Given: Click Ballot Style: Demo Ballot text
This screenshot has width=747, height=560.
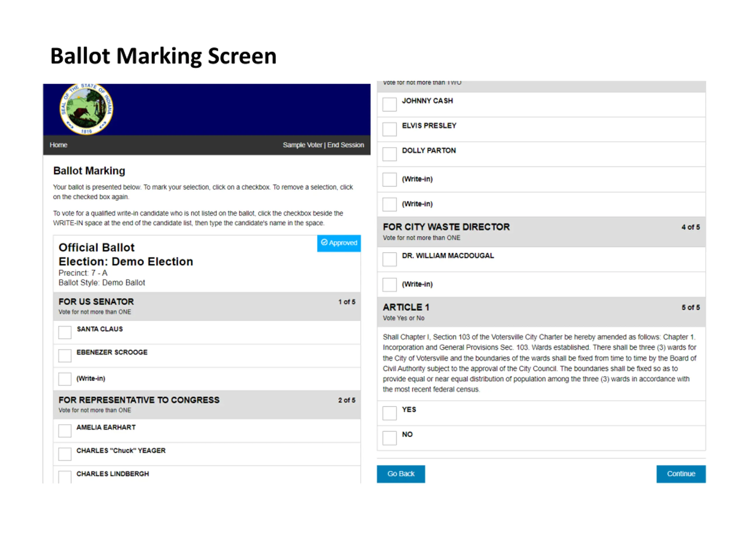Looking at the screenshot, I should (102, 283).
